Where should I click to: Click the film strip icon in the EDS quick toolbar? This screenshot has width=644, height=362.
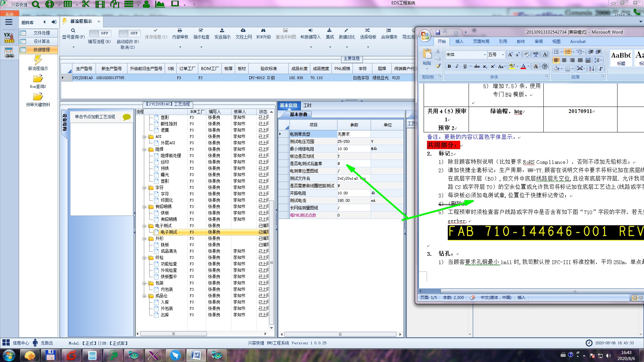[x=100, y=4]
